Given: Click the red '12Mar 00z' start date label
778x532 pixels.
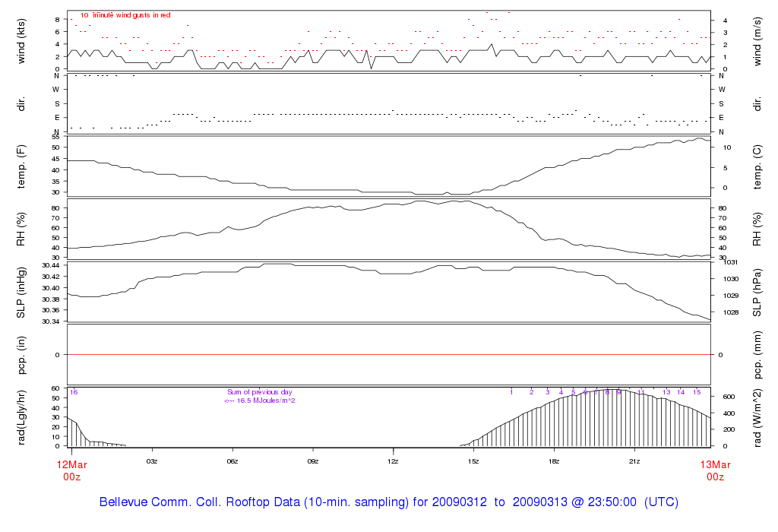Looking at the screenshot, I should [72, 470].
